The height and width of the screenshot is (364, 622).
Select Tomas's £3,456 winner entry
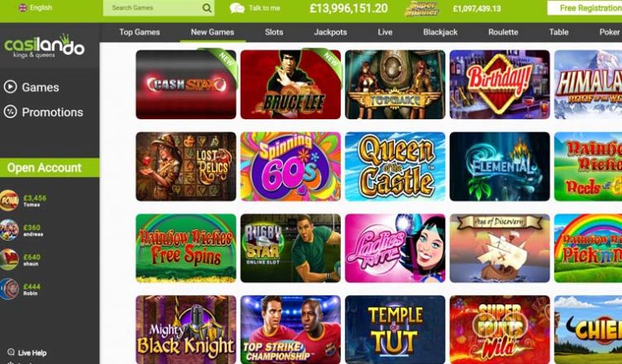pyautogui.click(x=24, y=200)
